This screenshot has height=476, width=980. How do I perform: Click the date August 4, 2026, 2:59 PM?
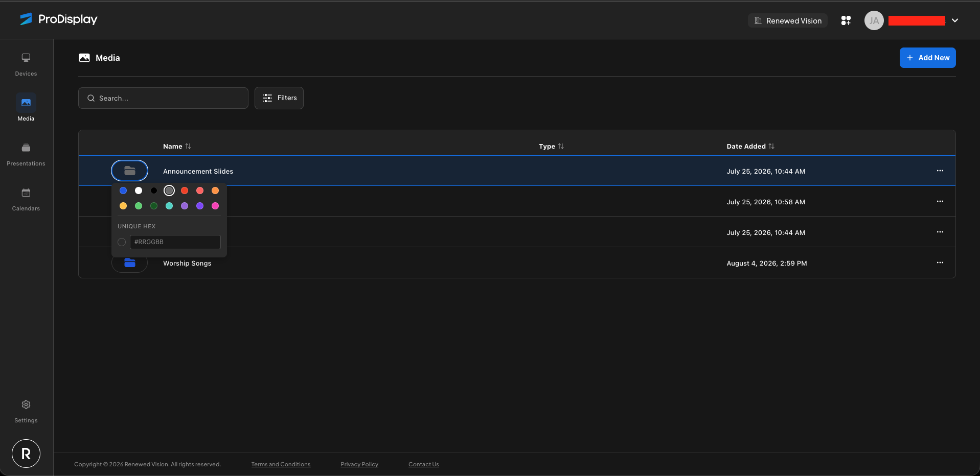[767, 263]
